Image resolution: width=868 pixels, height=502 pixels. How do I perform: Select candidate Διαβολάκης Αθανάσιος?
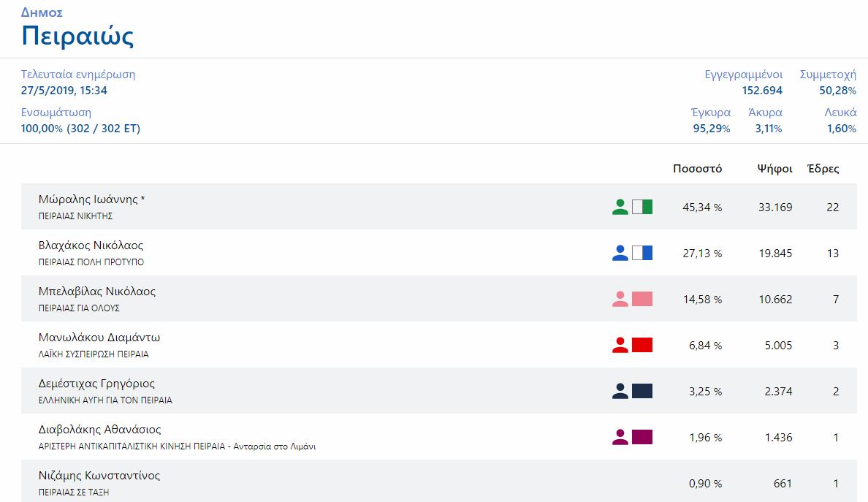99,429
